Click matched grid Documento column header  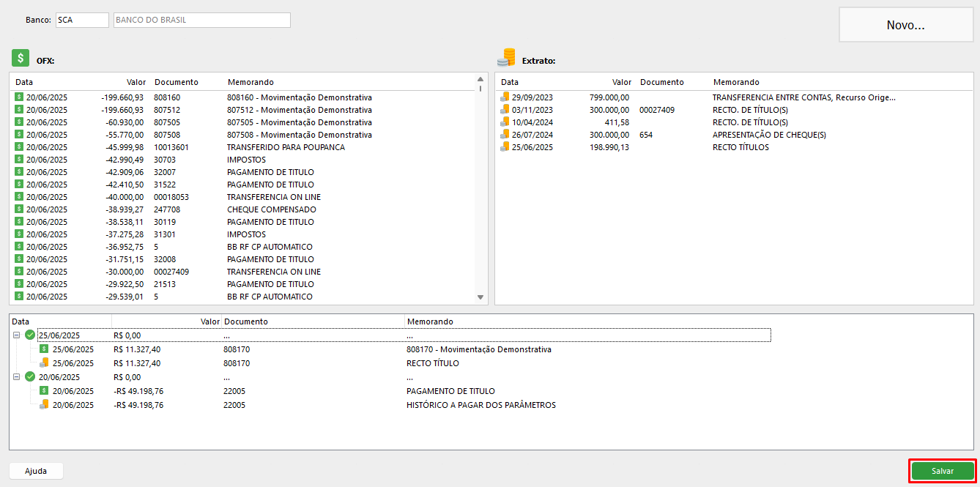point(246,321)
